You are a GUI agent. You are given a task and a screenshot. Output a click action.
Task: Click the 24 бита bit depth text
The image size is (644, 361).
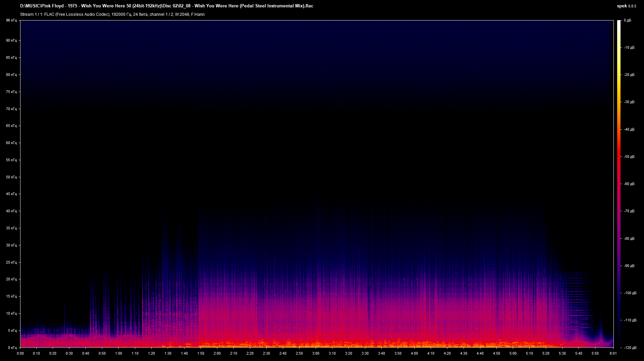click(141, 14)
